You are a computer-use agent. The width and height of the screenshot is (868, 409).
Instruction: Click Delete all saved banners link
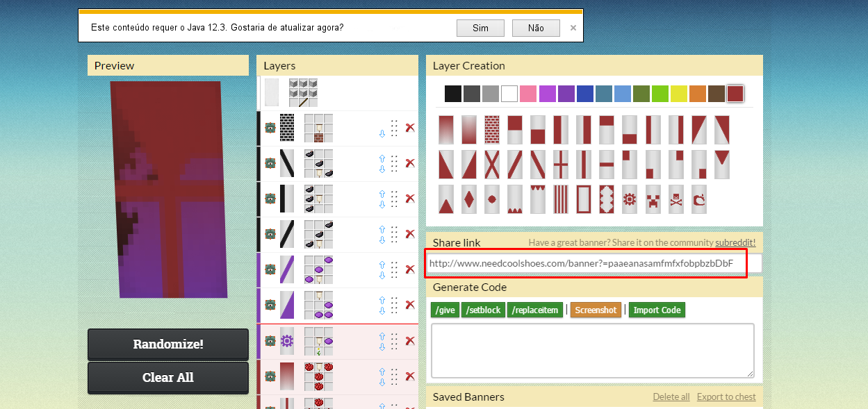tap(671, 397)
